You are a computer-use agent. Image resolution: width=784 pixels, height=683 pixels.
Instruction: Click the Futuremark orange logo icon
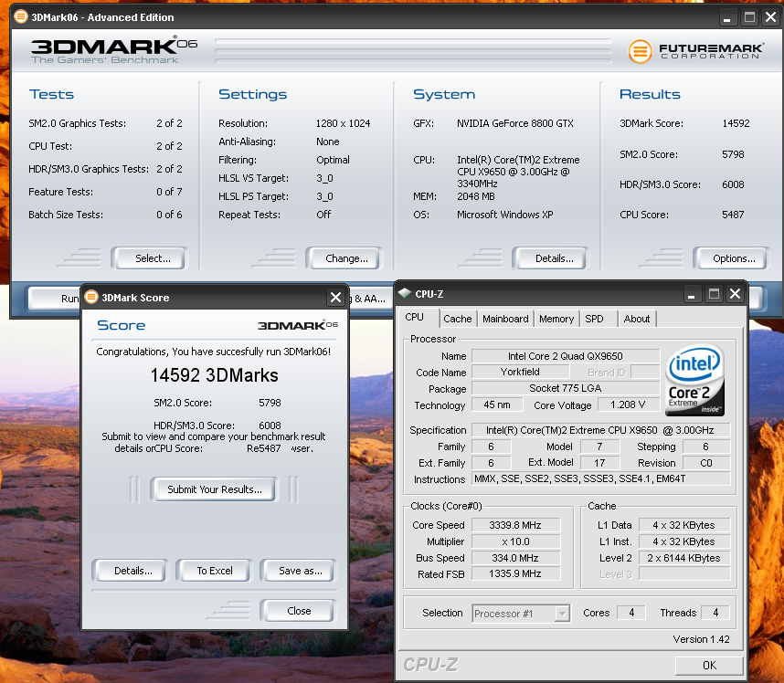(640, 51)
